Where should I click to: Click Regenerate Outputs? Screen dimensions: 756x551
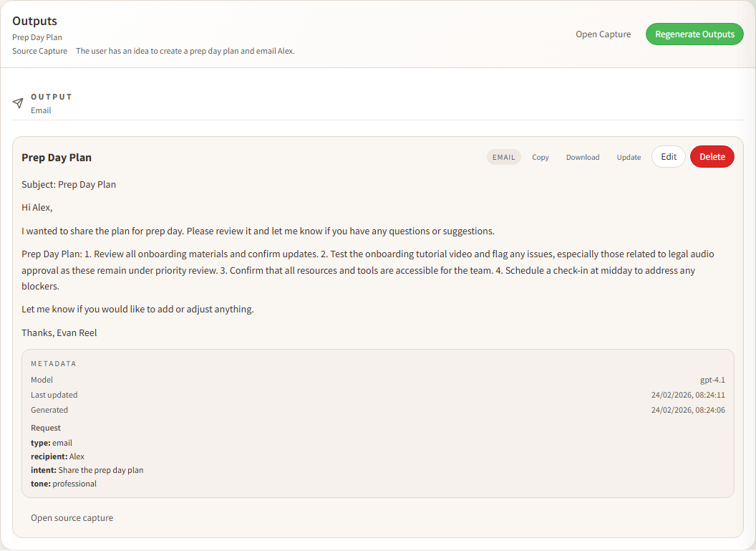click(694, 34)
